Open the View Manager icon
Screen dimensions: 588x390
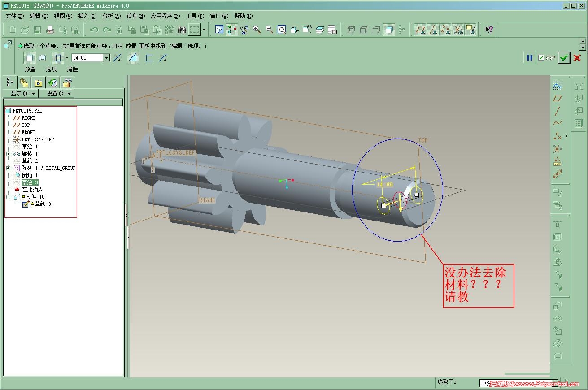[332, 30]
